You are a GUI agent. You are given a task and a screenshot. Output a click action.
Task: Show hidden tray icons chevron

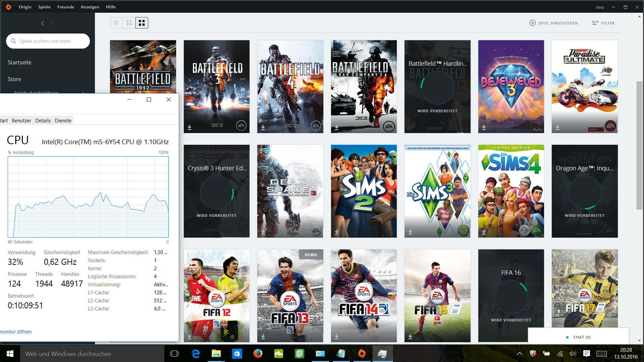pyautogui.click(x=519, y=354)
